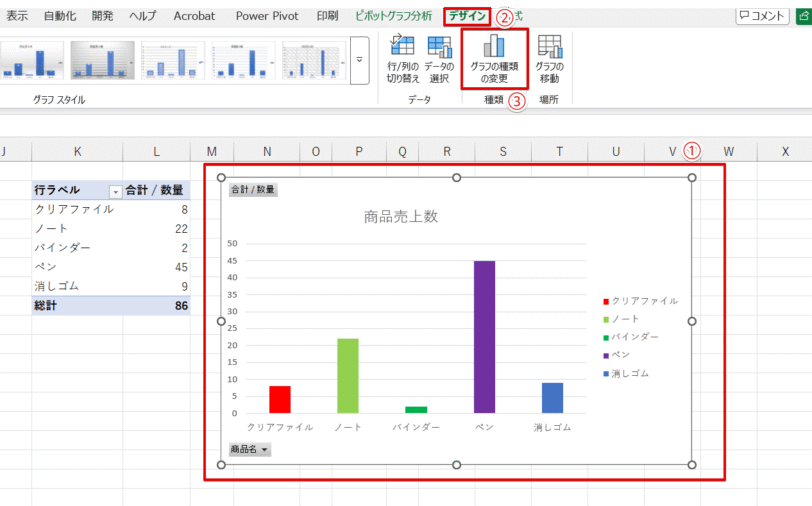Viewport: 812px width, 506px height.
Task: Select the バインダー legend entry
Action: tap(631, 337)
